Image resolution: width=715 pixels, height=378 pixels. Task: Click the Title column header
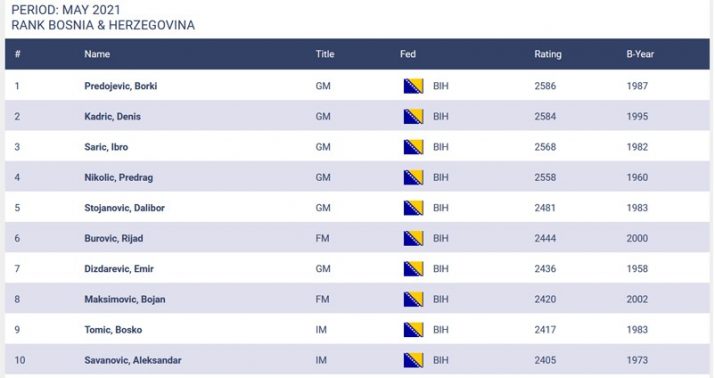325,54
